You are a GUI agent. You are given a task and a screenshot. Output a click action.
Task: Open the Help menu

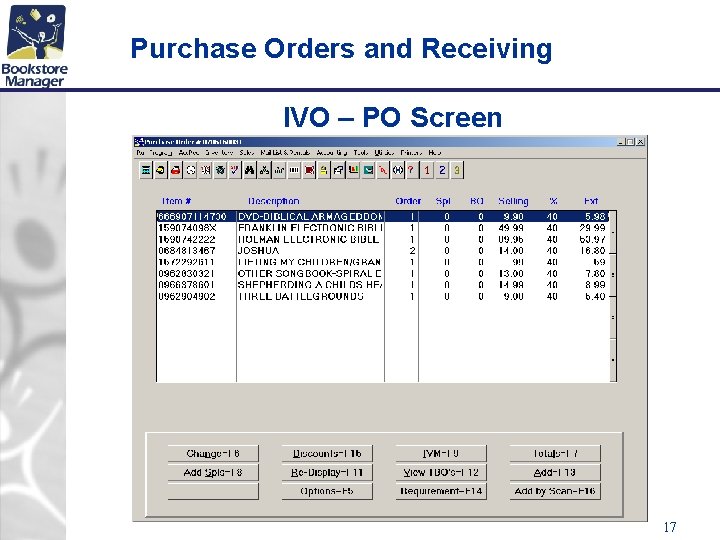434,152
